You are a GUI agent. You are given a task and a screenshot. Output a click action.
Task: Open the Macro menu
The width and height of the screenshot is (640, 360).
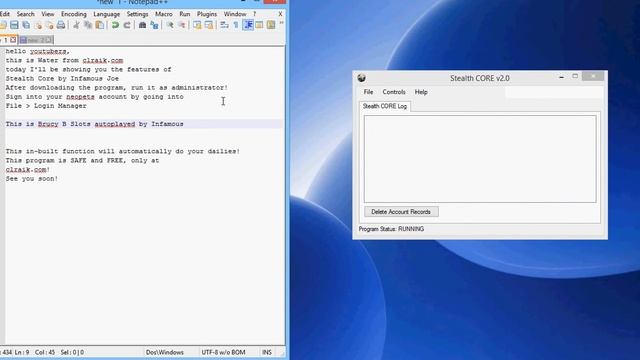point(164,14)
